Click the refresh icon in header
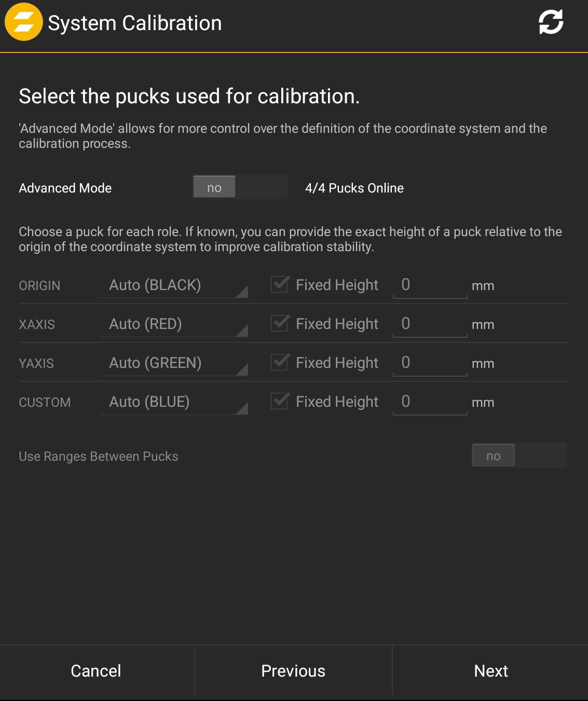 551,22
